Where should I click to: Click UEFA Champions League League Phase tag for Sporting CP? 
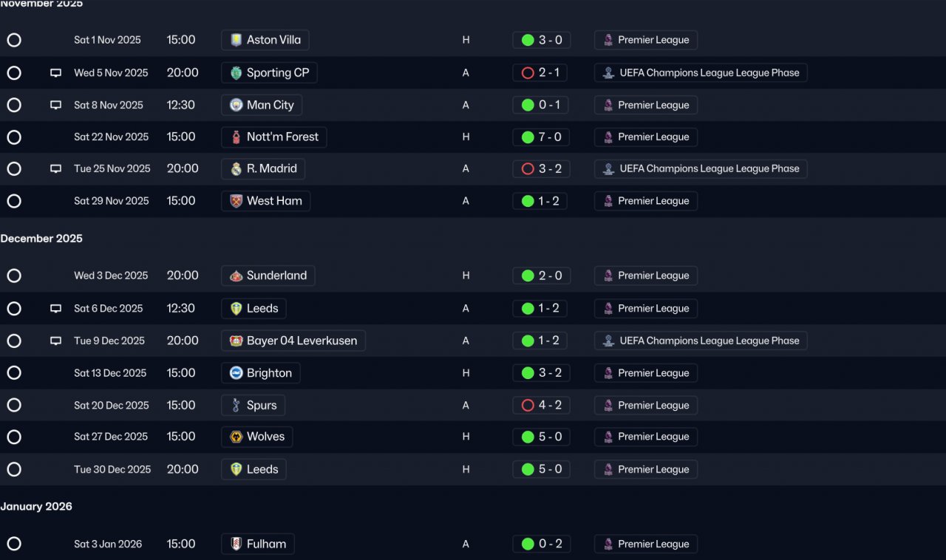(x=701, y=72)
